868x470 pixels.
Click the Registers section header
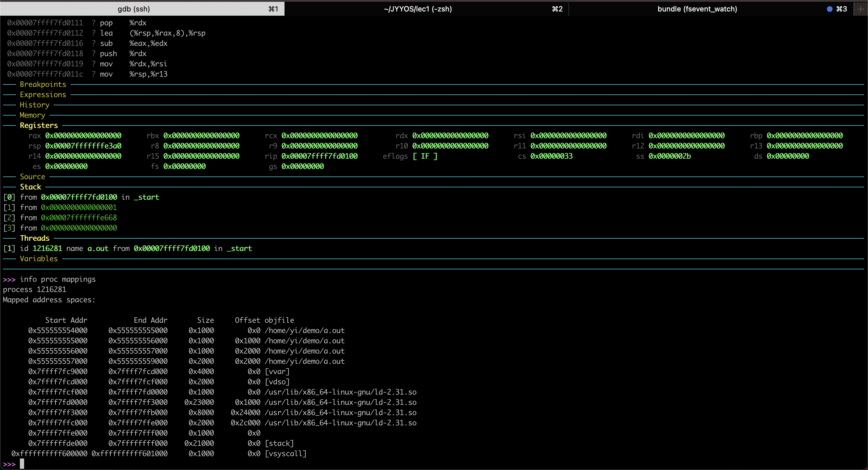(x=39, y=125)
